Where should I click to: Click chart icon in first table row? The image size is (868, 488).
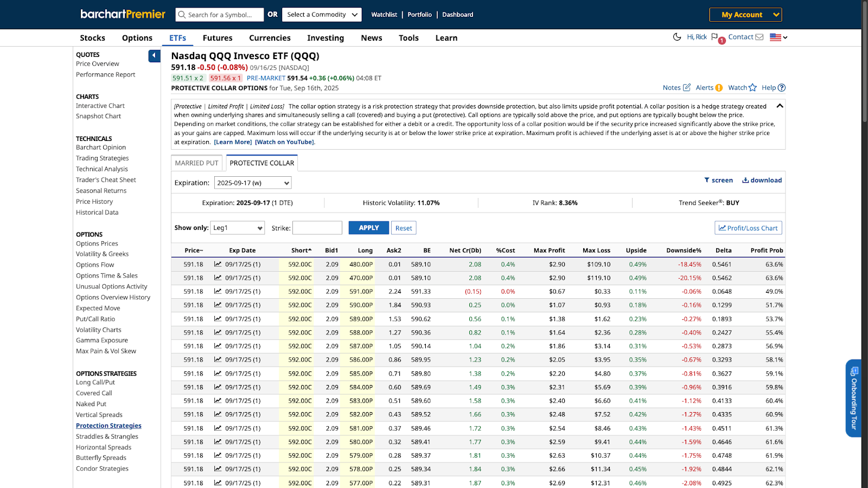(218, 265)
